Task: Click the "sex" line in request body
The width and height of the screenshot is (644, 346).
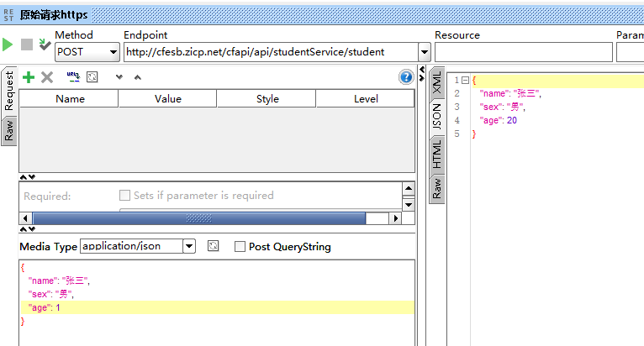Action: (51, 294)
